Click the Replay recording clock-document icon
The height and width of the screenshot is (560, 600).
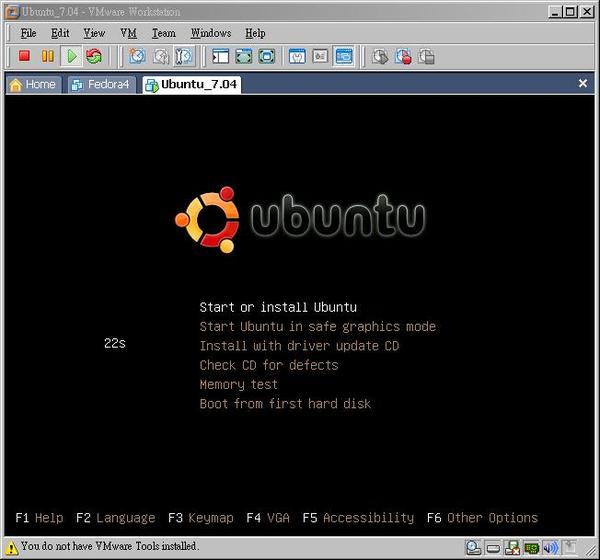pos(426,57)
